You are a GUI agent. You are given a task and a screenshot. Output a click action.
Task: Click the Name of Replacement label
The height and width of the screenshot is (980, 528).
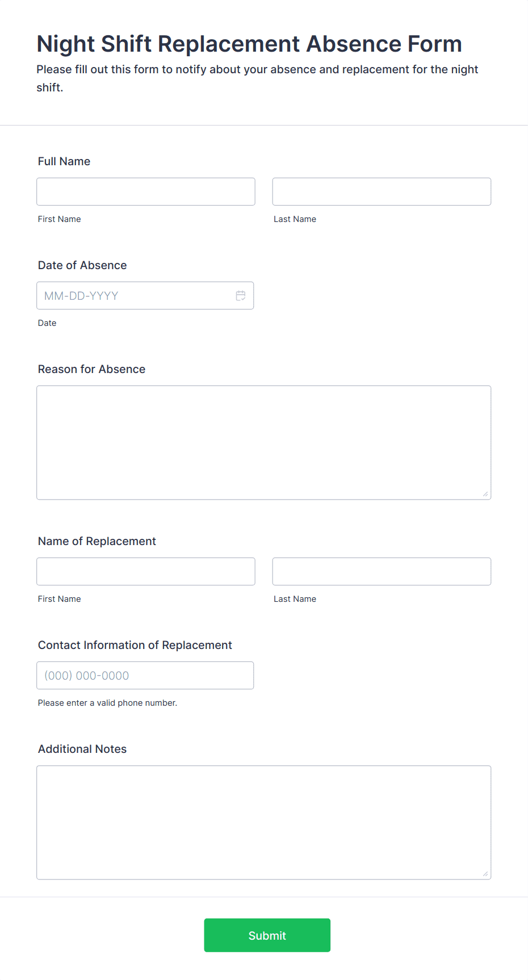click(x=97, y=541)
